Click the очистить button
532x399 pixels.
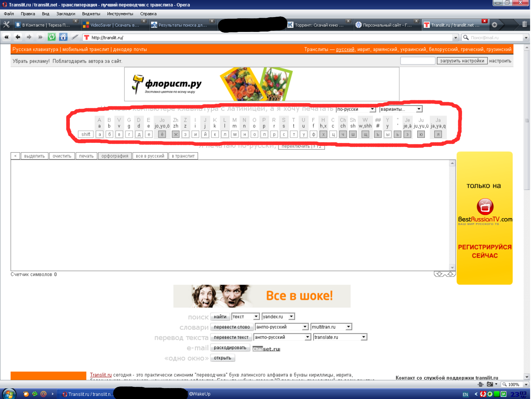tap(62, 156)
